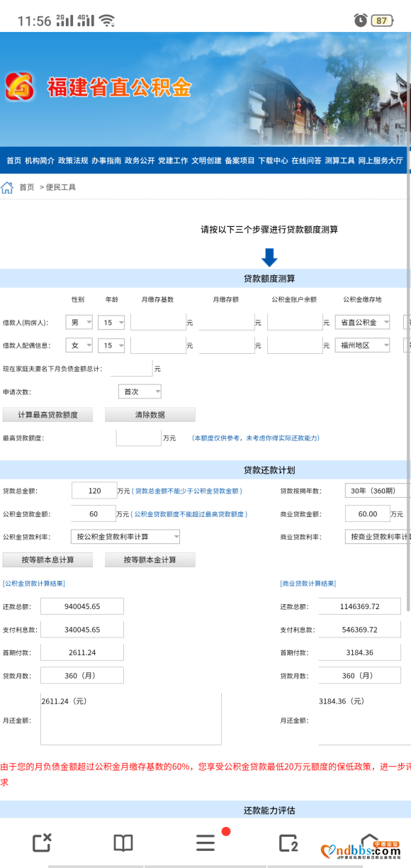
Task: Focus total loan amount field showing 120
Action: [x=94, y=491]
